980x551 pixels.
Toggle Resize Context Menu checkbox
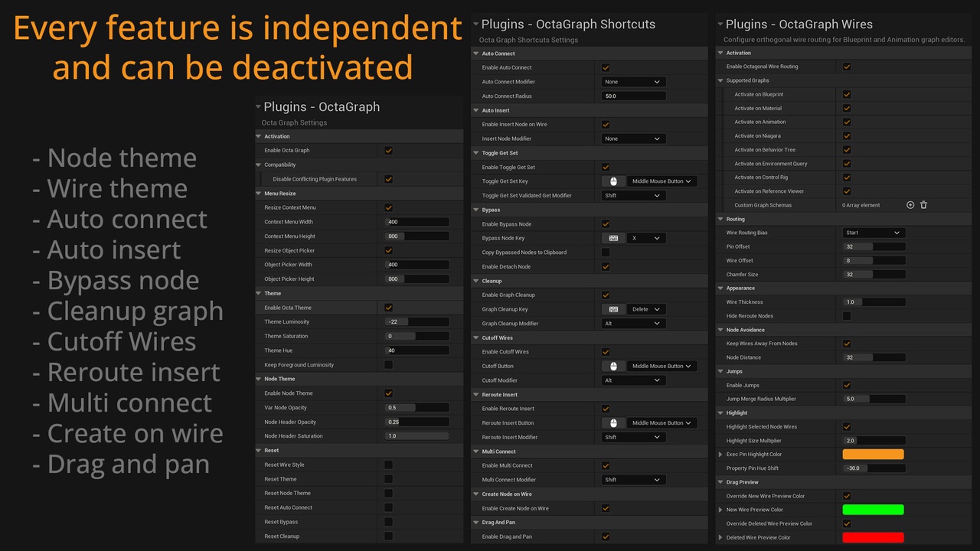pos(388,207)
